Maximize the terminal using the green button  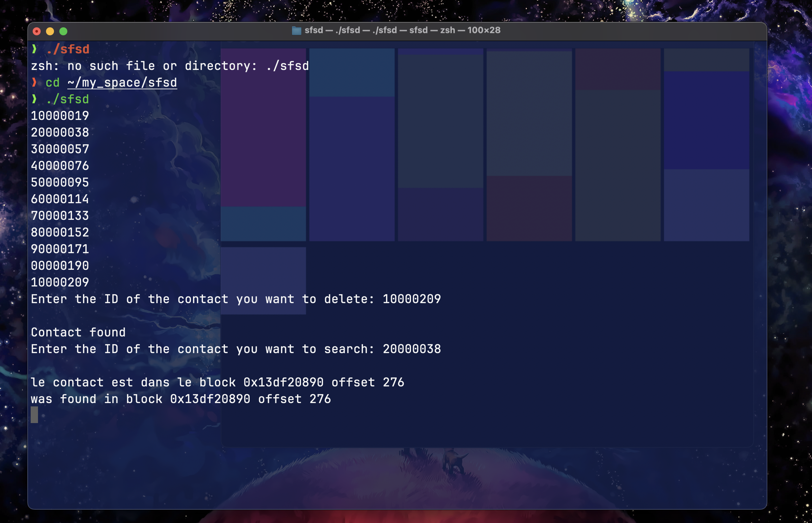(63, 31)
